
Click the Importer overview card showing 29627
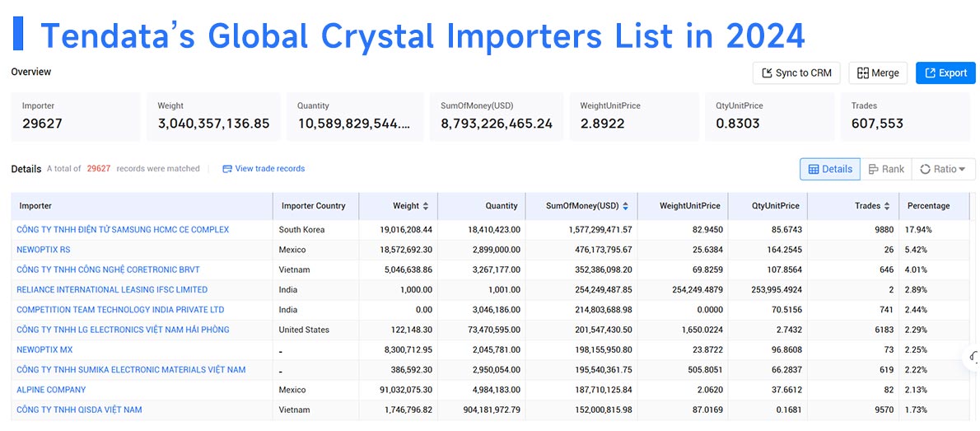76,116
